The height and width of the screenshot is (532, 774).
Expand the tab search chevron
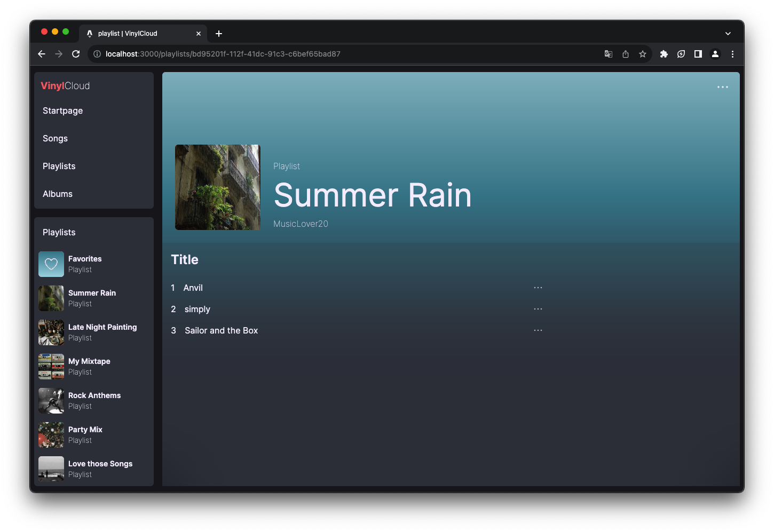click(728, 34)
